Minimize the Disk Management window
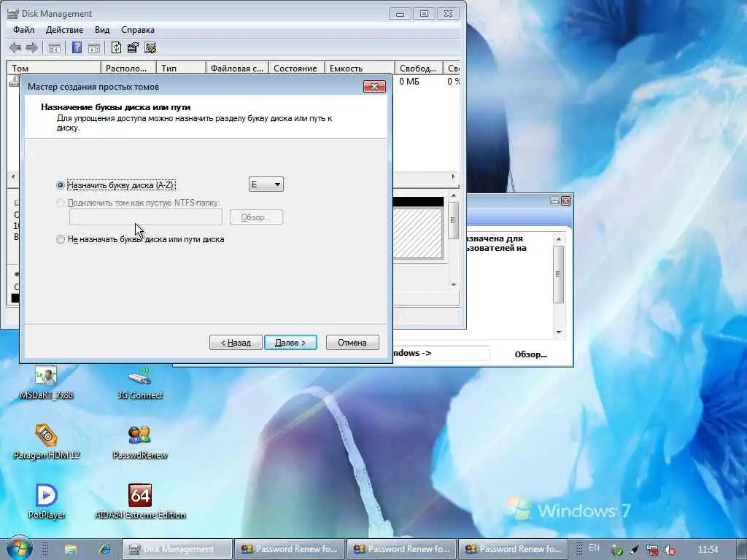 point(400,14)
